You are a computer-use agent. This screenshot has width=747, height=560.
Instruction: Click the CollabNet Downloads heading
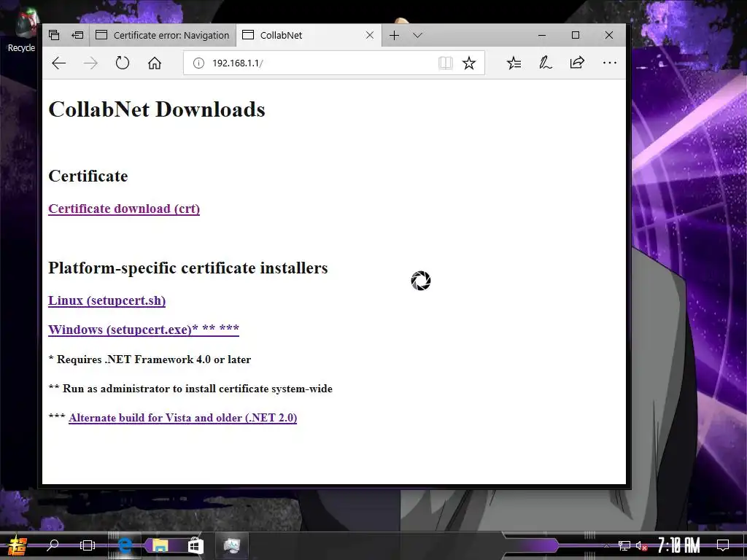[x=157, y=109]
